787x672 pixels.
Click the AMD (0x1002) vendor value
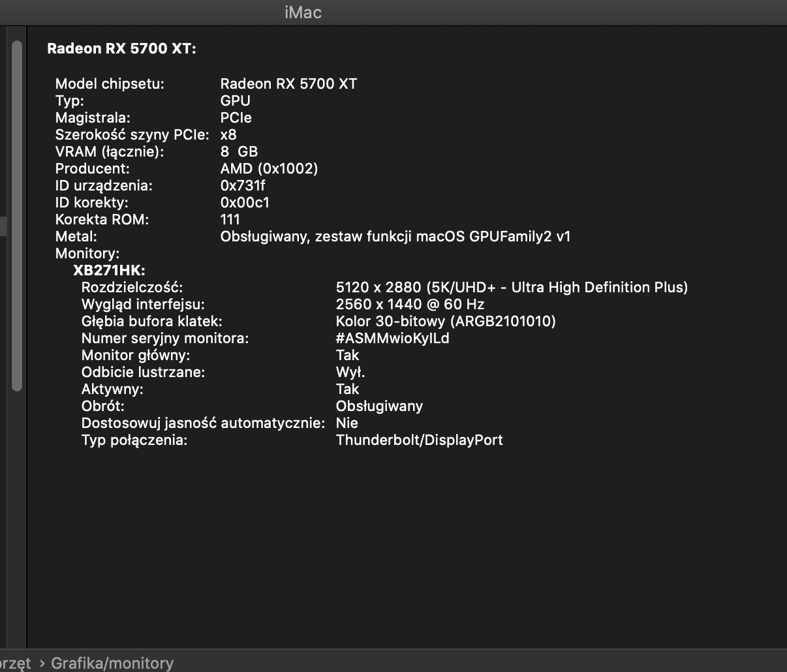269,168
